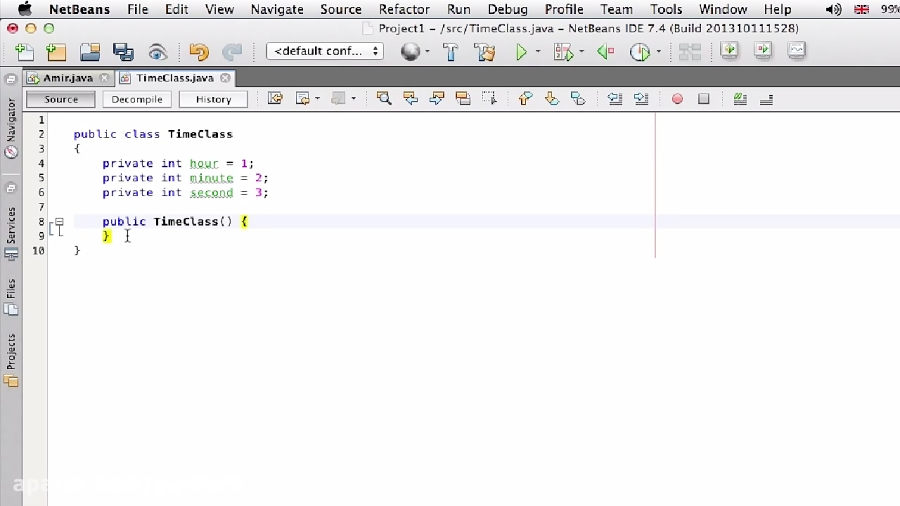The width and height of the screenshot is (900, 506).
Task: Open the Services side panel
Action: click(x=11, y=233)
